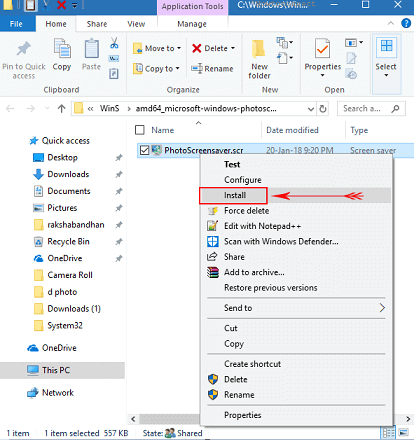Click Add to archive context entry
Viewport: 414px width, 440px height.
pos(254,272)
